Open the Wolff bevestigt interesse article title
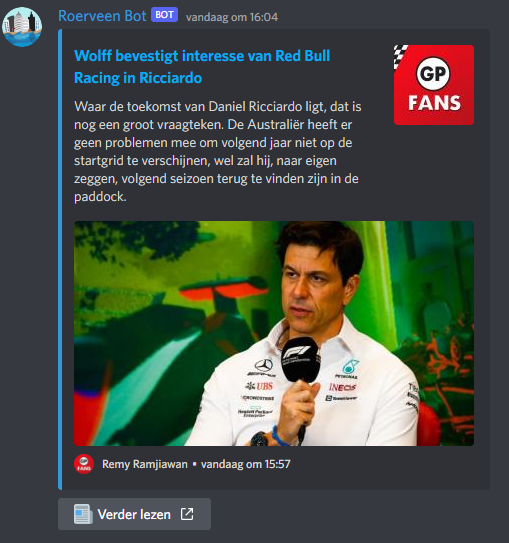Image resolution: width=509 pixels, height=543 pixels. [x=202, y=67]
